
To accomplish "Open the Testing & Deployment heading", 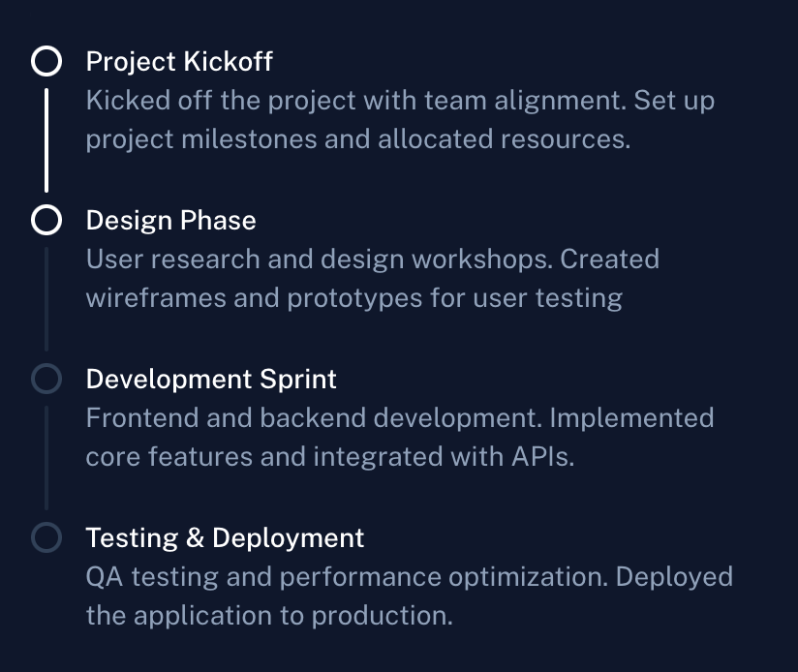I will tap(225, 537).
